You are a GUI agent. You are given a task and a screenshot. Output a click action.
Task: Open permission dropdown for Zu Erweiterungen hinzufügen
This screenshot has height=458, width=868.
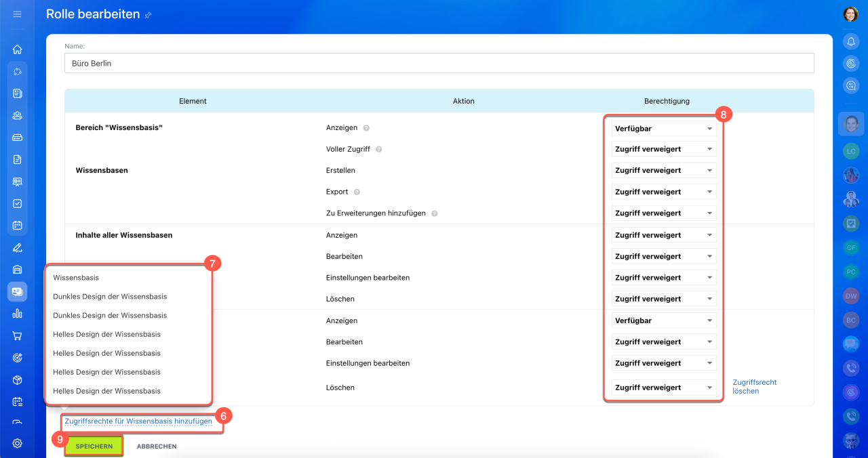coord(664,213)
